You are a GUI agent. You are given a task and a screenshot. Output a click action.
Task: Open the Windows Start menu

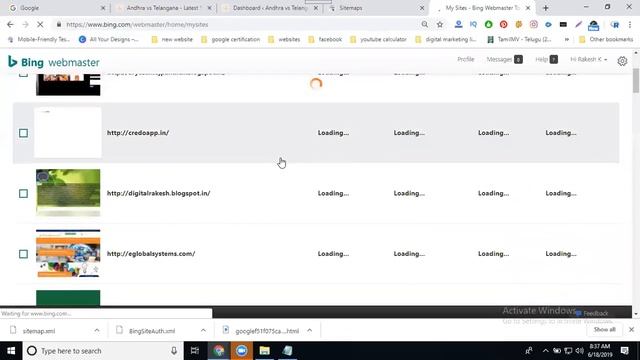11,351
